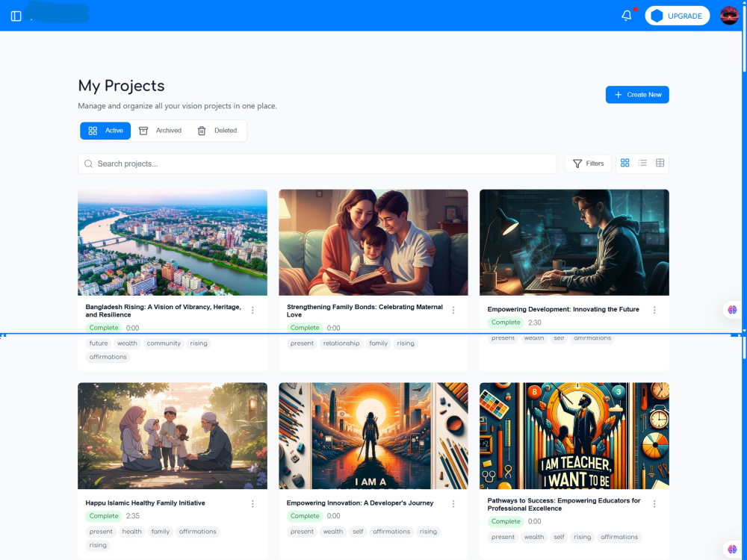The image size is (747, 560).
Task: Click the 'future' tag on Bangladesh Rising
Action: click(99, 343)
